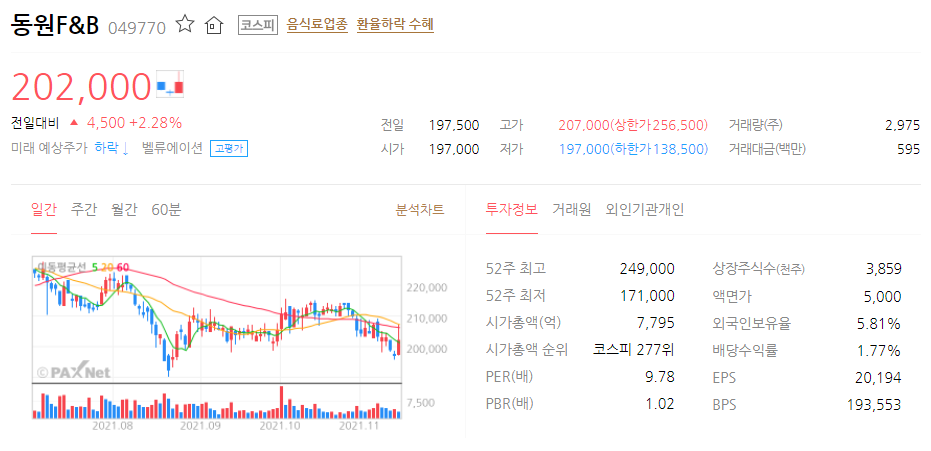Click the PER(배) value 9.78
The height and width of the screenshot is (451, 931).
click(660, 377)
